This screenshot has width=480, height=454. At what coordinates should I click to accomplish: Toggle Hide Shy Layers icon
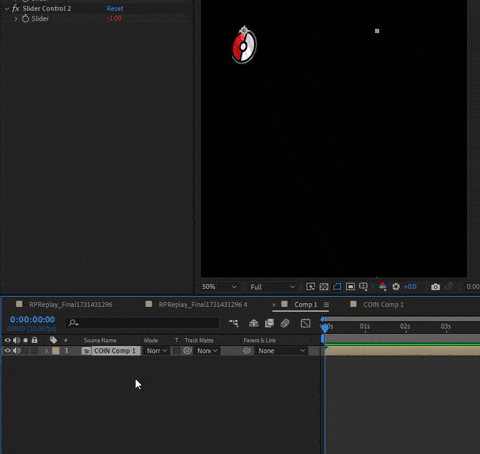click(254, 323)
